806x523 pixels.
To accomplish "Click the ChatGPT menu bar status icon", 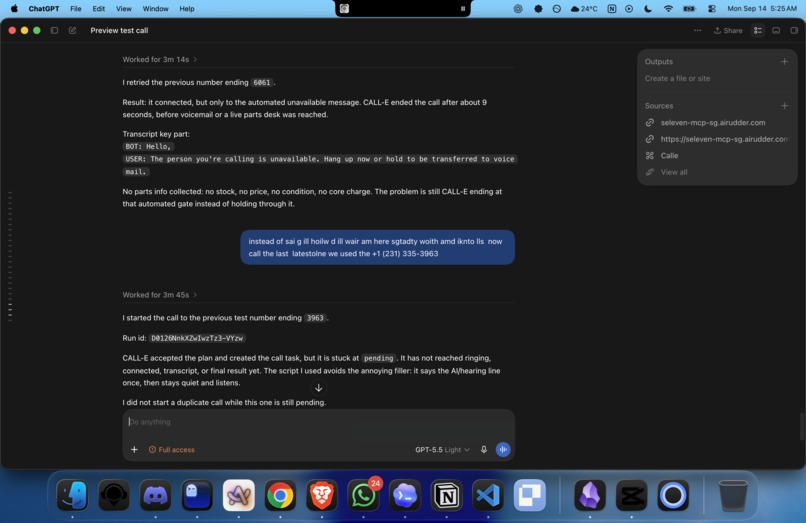I will point(518,9).
